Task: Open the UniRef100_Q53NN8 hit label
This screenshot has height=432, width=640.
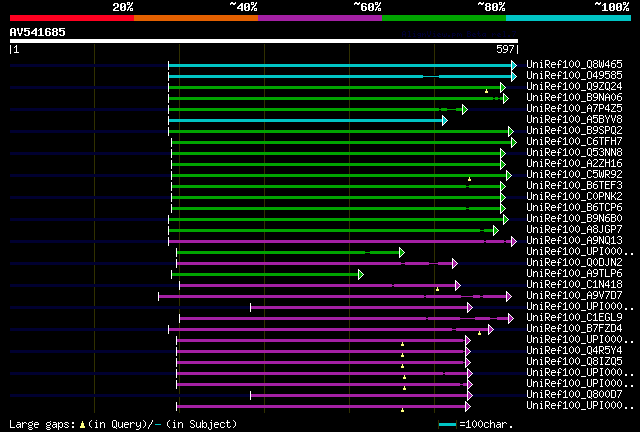Action: point(574,153)
